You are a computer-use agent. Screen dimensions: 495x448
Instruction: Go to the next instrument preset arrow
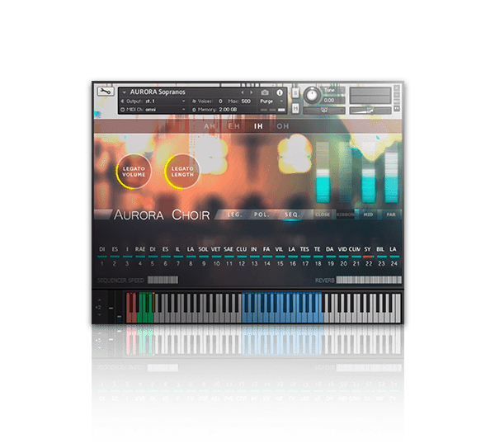click(x=252, y=92)
